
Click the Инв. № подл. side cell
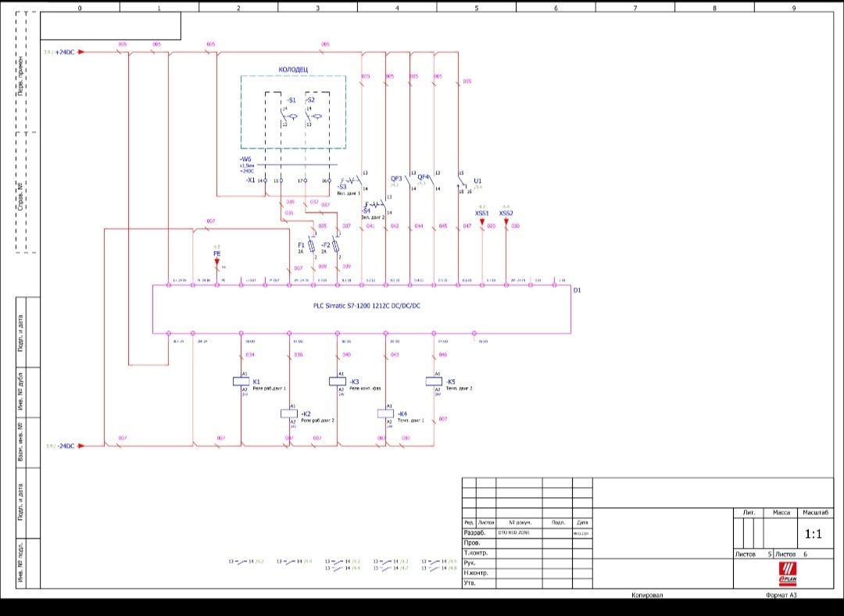tap(20, 563)
